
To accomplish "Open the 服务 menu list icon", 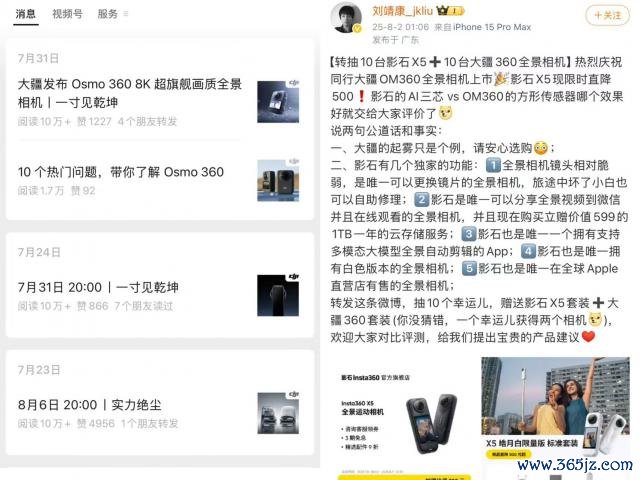I will click(125, 14).
